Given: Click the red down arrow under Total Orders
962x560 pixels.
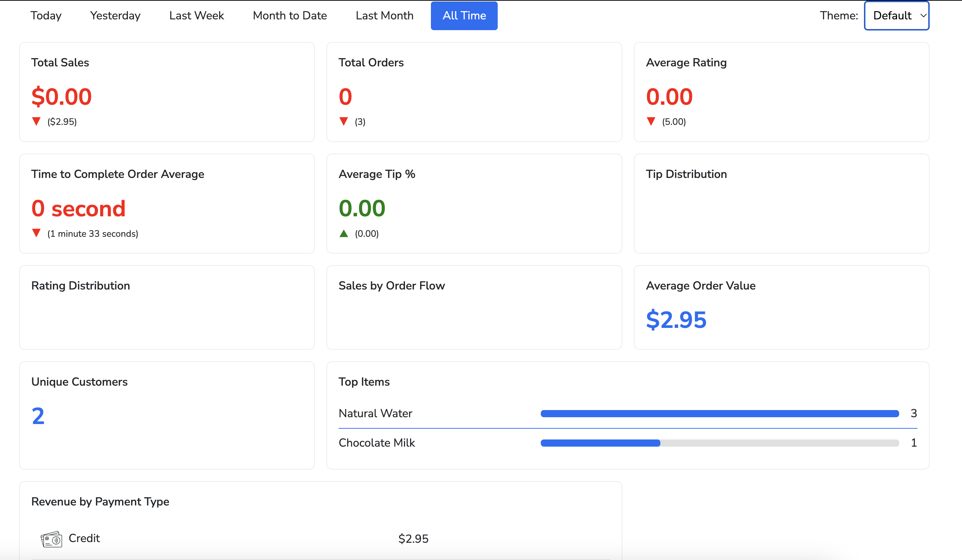Looking at the screenshot, I should 344,121.
